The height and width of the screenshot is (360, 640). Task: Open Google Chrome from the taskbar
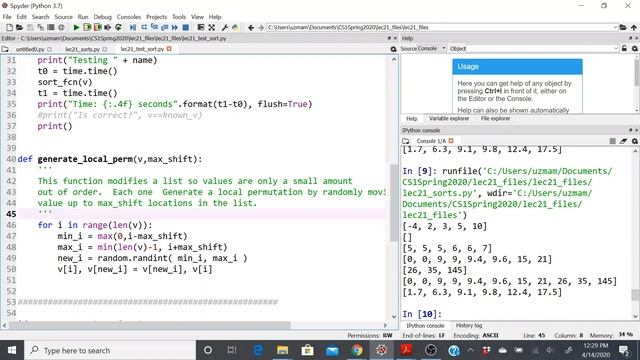pyautogui.click(x=357, y=350)
